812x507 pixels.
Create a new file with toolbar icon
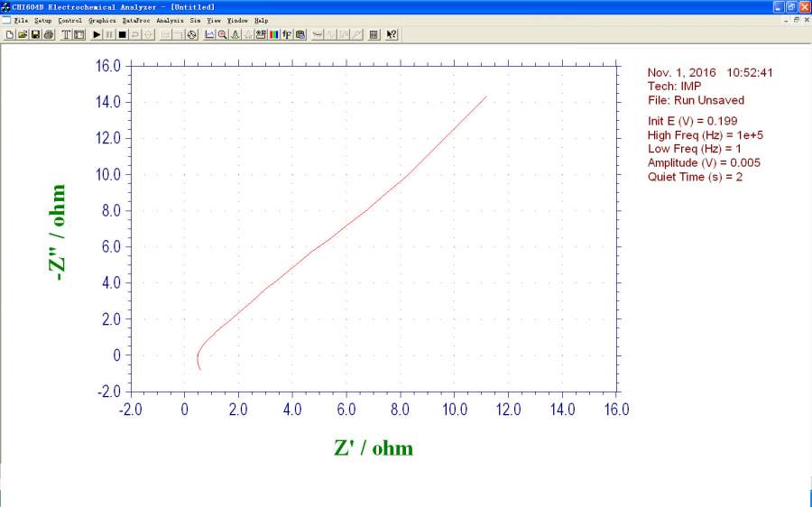pyautogui.click(x=10, y=34)
